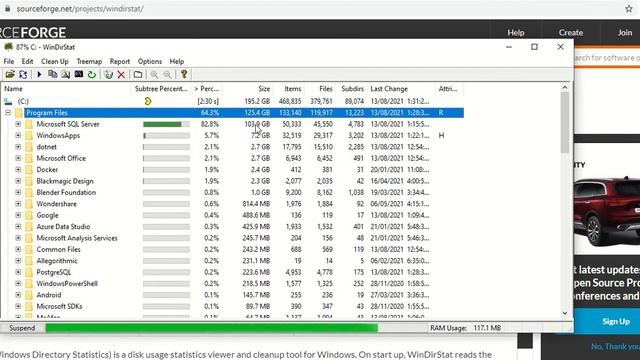Expand the Blackmagic Design folder node
Image resolution: width=640 pixels, height=360 pixels.
[18, 181]
